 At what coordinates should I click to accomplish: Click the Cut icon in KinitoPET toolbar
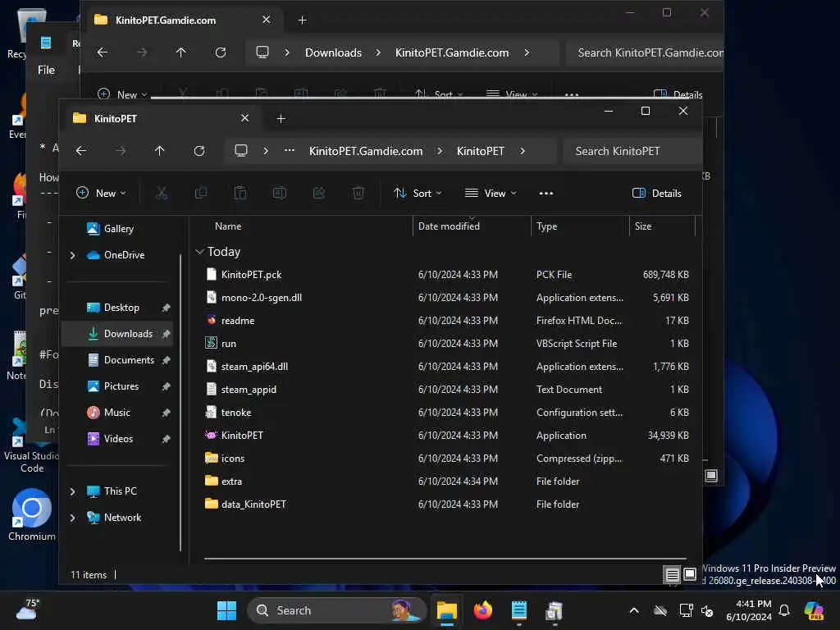coord(162,193)
